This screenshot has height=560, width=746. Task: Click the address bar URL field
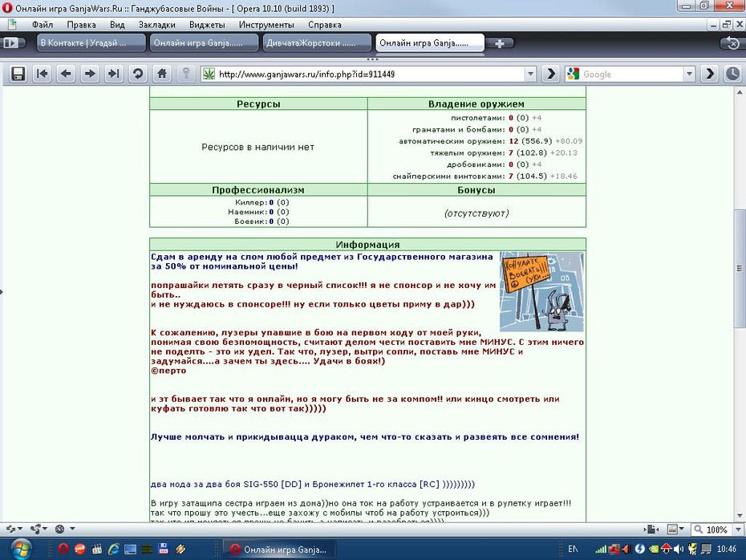point(370,74)
